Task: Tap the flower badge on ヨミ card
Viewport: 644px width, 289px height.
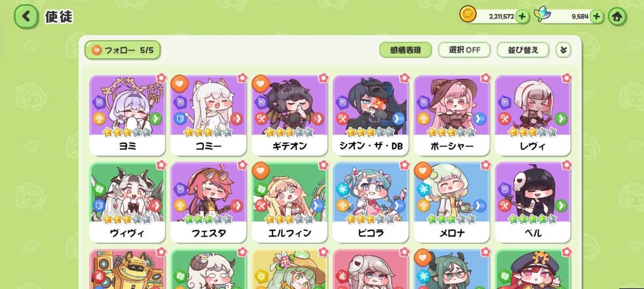Action: click(x=160, y=78)
